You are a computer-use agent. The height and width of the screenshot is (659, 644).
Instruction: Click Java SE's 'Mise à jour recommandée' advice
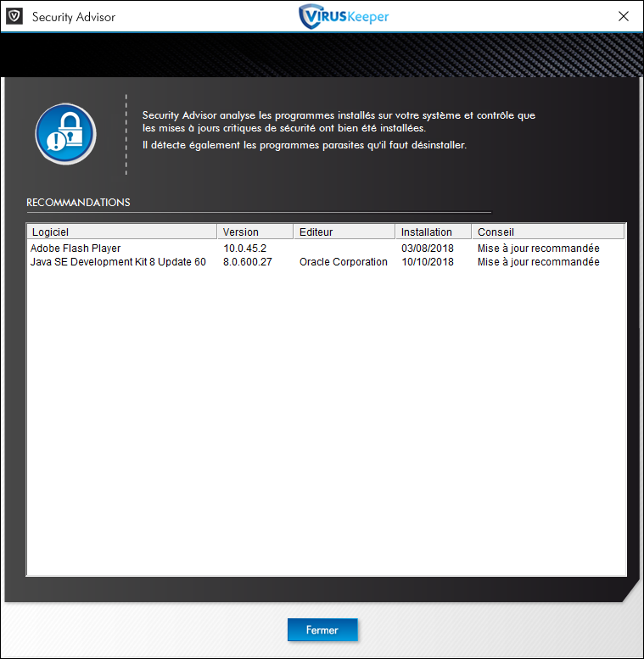(538, 262)
